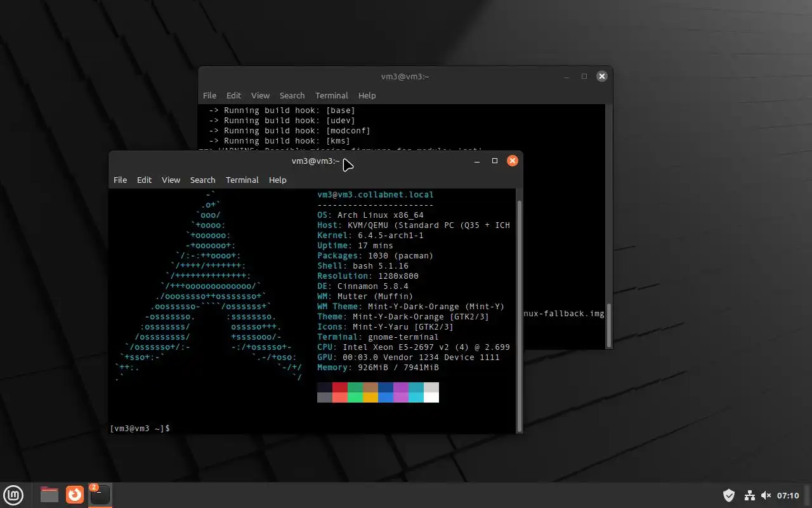Click the front terminal title bar 'vm3@vm3:~'

315,161
